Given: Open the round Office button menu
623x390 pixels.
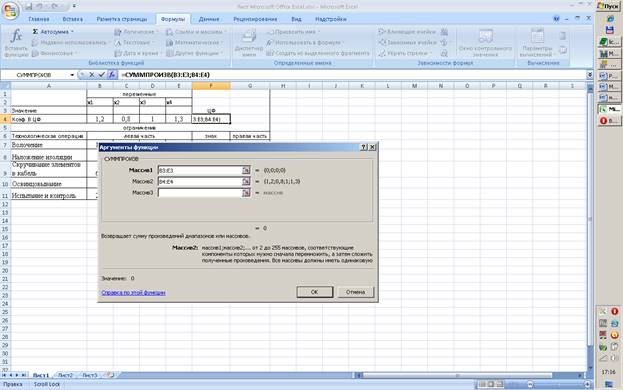Looking at the screenshot, I should pos(10,11).
